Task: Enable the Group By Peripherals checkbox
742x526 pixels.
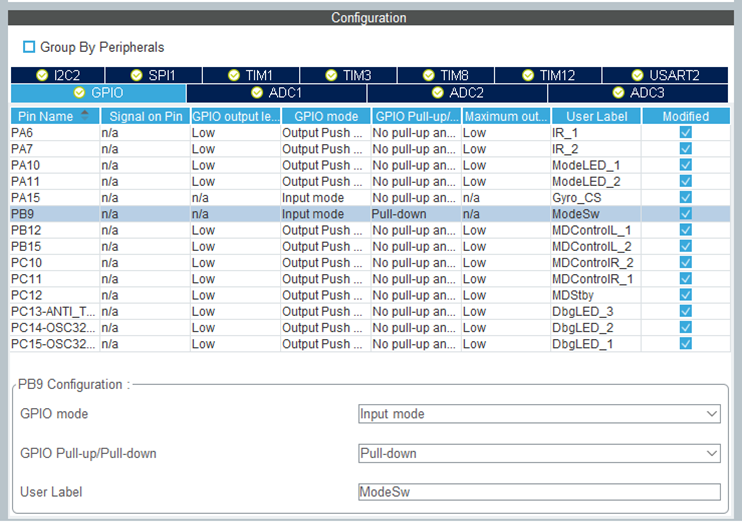Action: point(29,47)
